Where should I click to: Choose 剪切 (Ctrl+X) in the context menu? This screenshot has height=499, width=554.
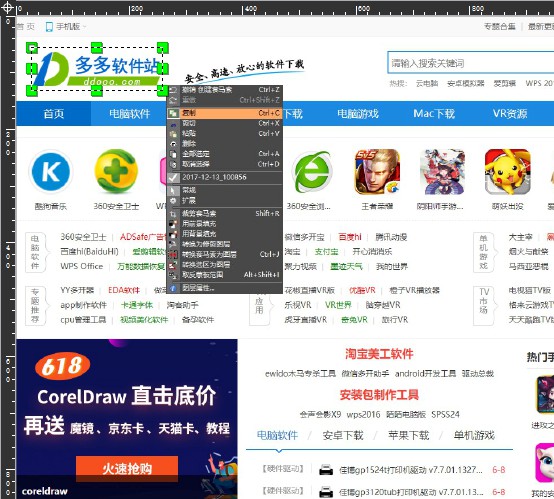point(224,123)
